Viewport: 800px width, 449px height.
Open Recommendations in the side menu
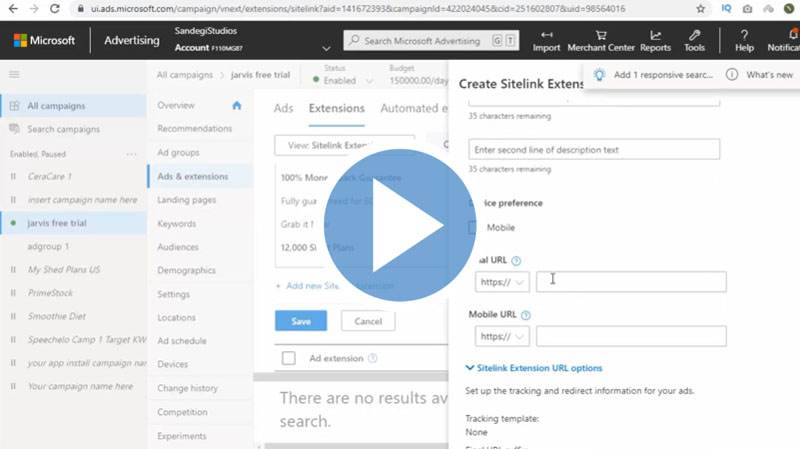point(194,129)
